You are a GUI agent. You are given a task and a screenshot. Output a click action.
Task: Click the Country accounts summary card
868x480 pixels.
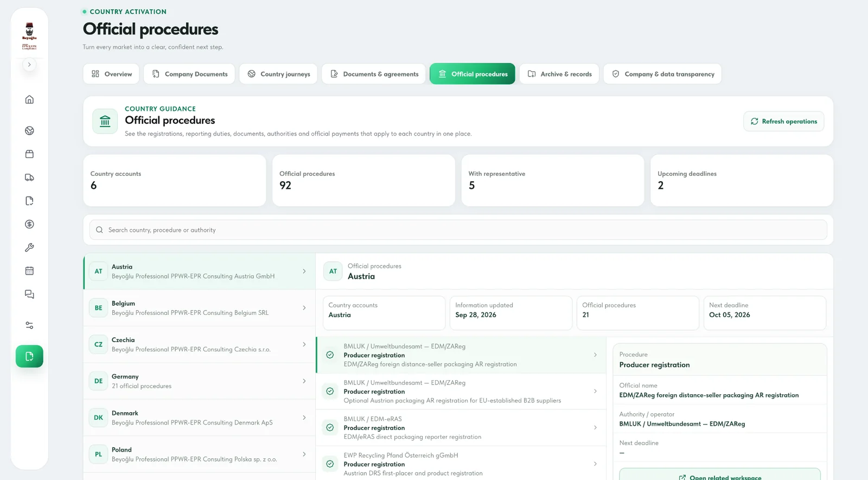click(x=174, y=180)
